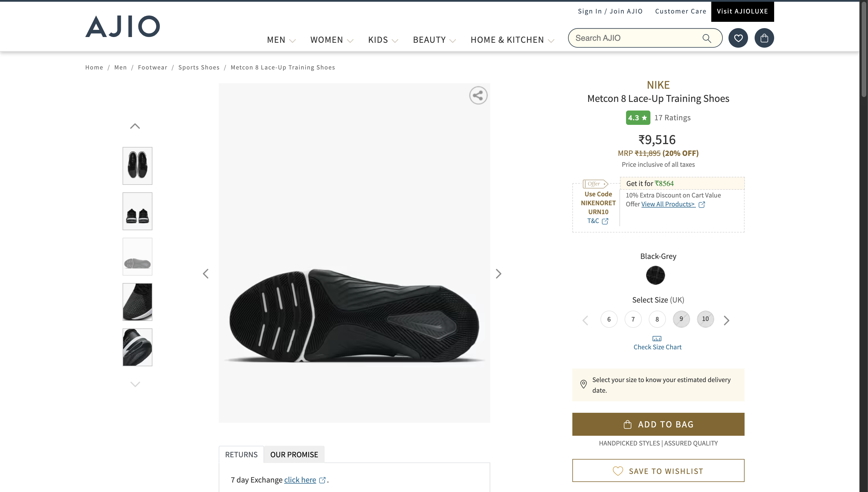The height and width of the screenshot is (492, 868).
Task: Click the share icon on product image
Action: click(x=478, y=95)
